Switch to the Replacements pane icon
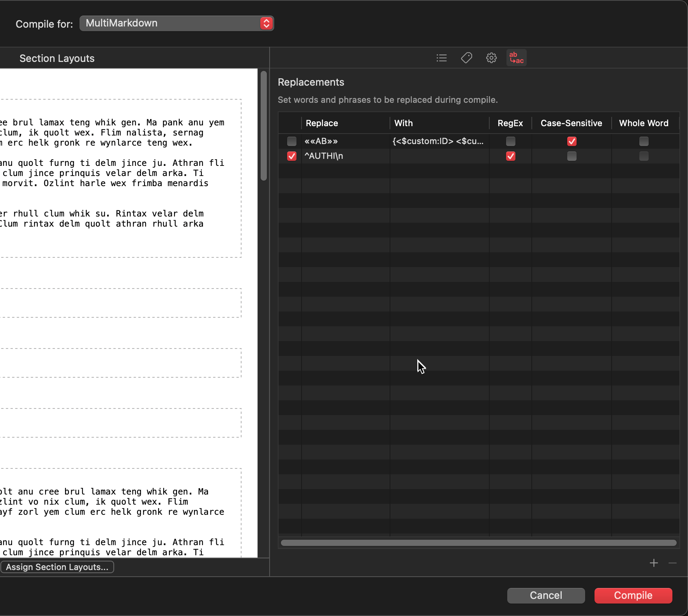Screen dimensions: 688x616 [x=516, y=58]
